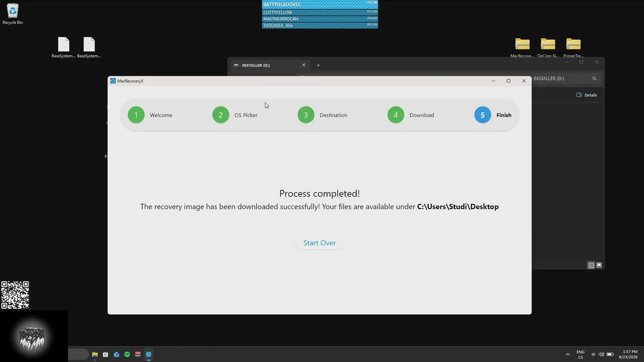This screenshot has height=362, width=644.
Task: Open the ENG CS language switcher
Action: click(x=581, y=354)
